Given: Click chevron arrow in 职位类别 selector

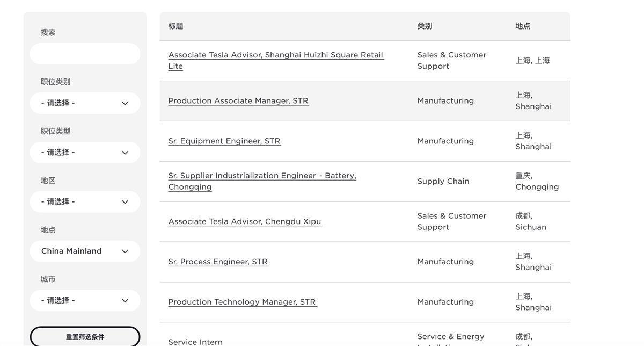Looking at the screenshot, I should point(125,103).
